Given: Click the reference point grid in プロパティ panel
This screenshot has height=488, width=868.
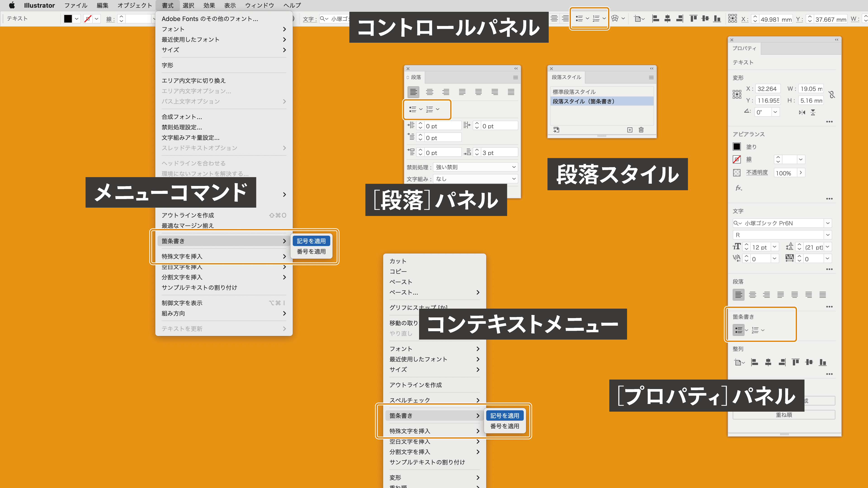Looking at the screenshot, I should click(737, 94).
